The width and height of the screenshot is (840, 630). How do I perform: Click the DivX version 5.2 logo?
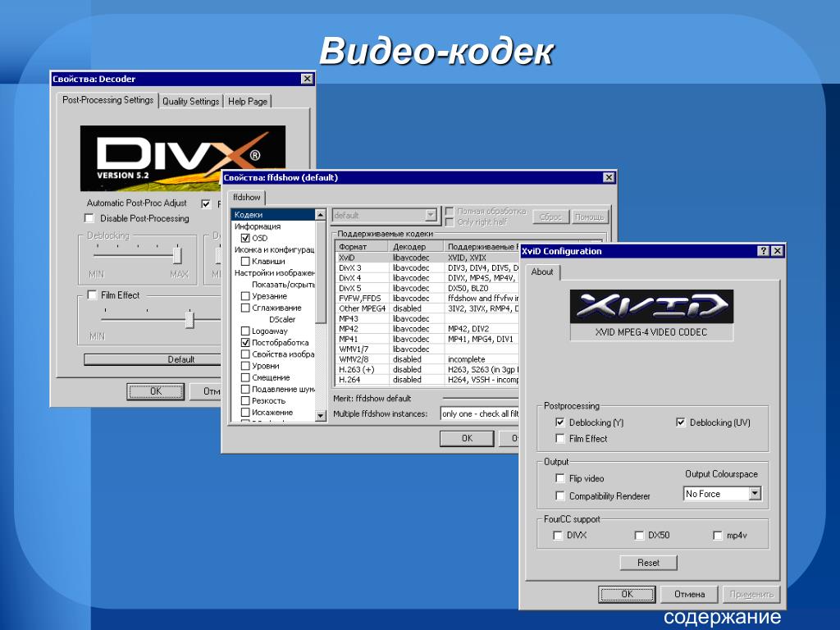coord(182,158)
